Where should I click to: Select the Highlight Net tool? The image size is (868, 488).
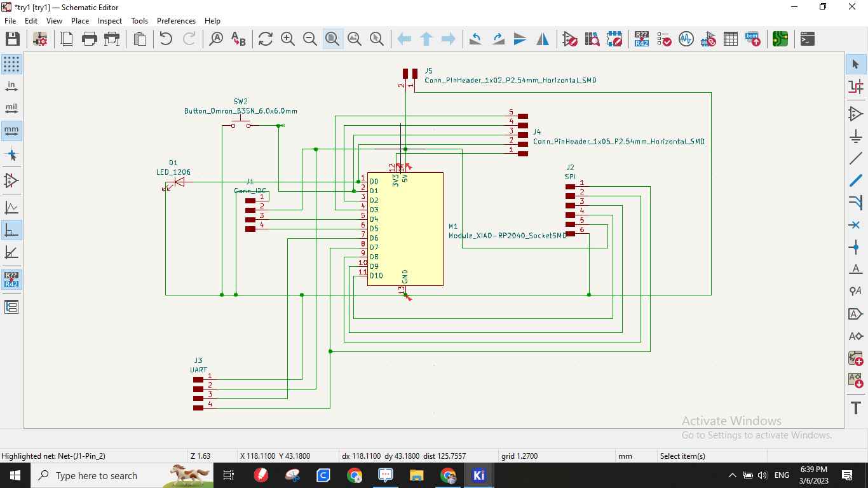click(855, 86)
